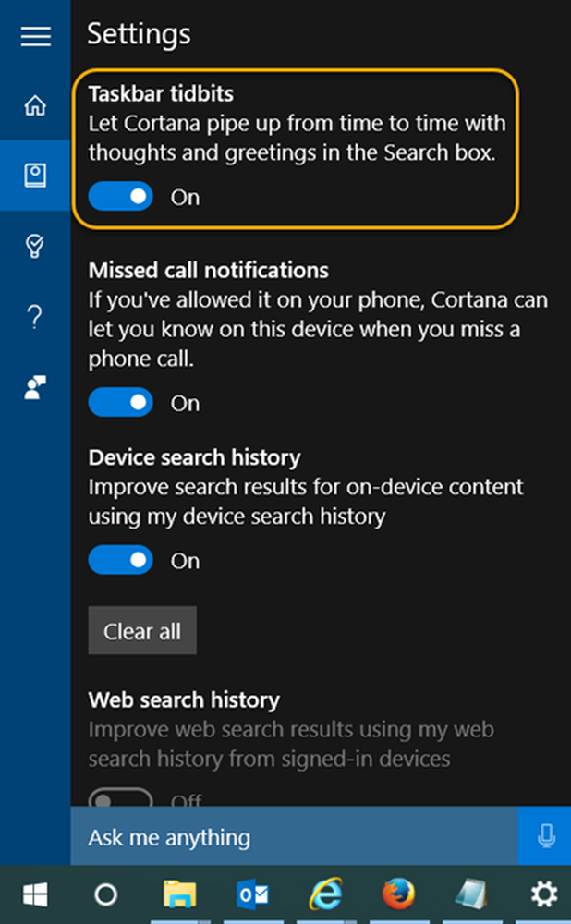Turn off Device search history switch
Viewport: 571px width, 924px height.
(120, 560)
